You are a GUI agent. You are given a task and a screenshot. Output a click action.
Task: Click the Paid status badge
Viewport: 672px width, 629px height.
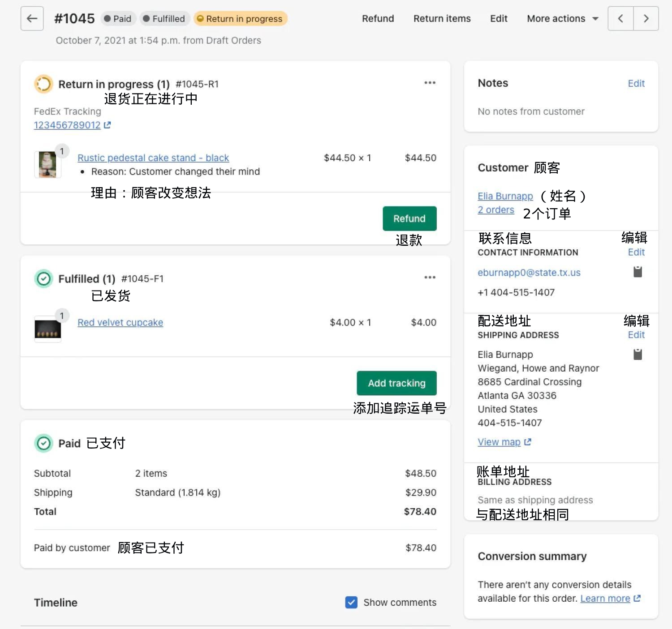click(117, 18)
